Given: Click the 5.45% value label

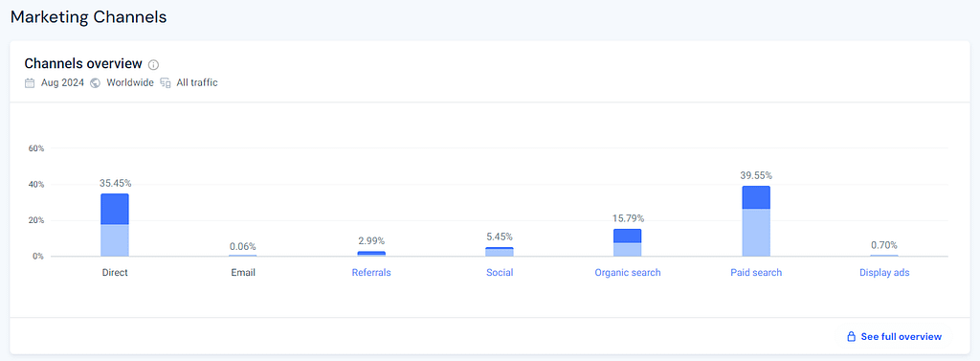Looking at the screenshot, I should click(x=500, y=237).
